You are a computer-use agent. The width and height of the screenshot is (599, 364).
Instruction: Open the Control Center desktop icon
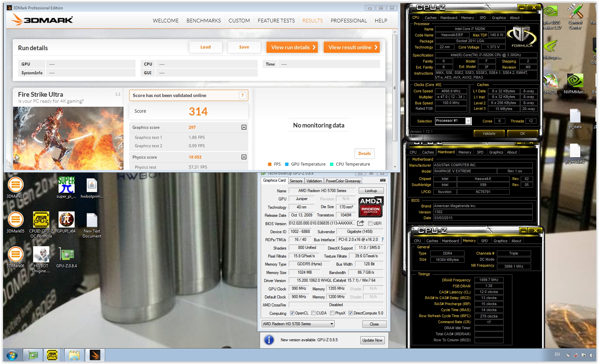pyautogui.click(x=575, y=16)
